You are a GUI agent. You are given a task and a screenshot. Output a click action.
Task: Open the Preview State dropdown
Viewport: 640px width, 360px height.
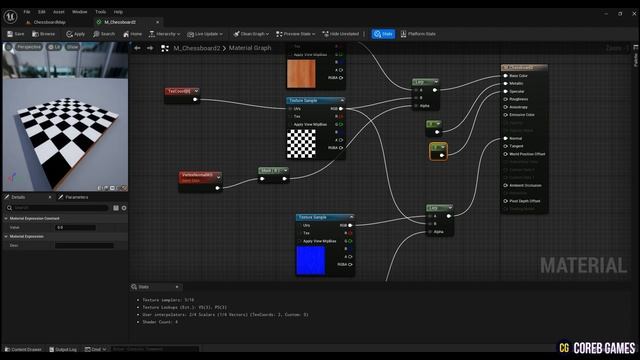coord(296,34)
